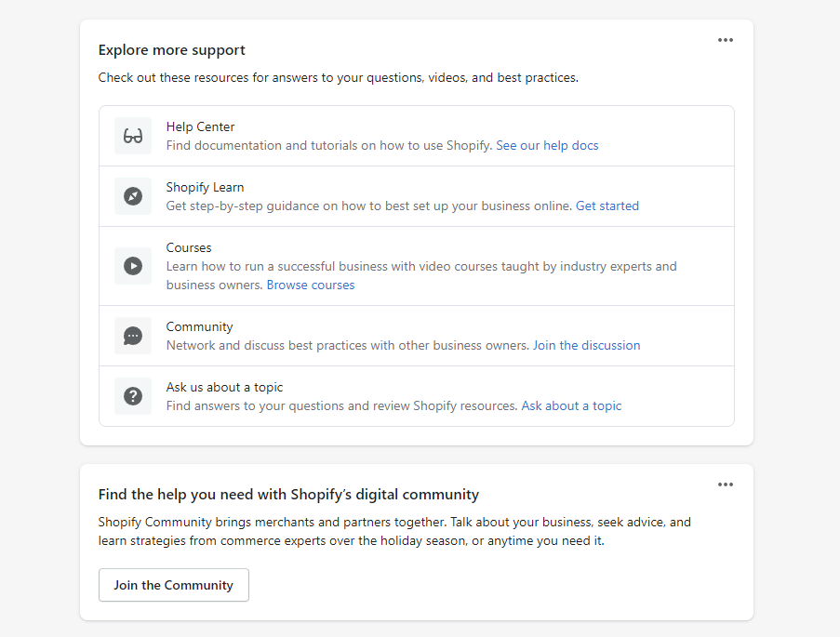
Task: Select the Community row title
Action: [x=199, y=326]
